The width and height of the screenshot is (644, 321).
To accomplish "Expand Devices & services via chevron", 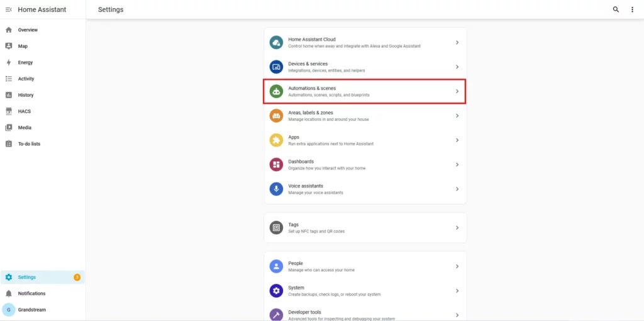I will [457, 67].
